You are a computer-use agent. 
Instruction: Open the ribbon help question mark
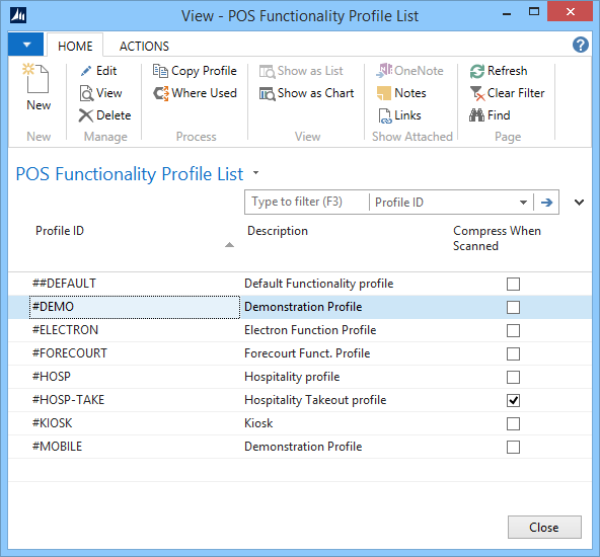580,45
